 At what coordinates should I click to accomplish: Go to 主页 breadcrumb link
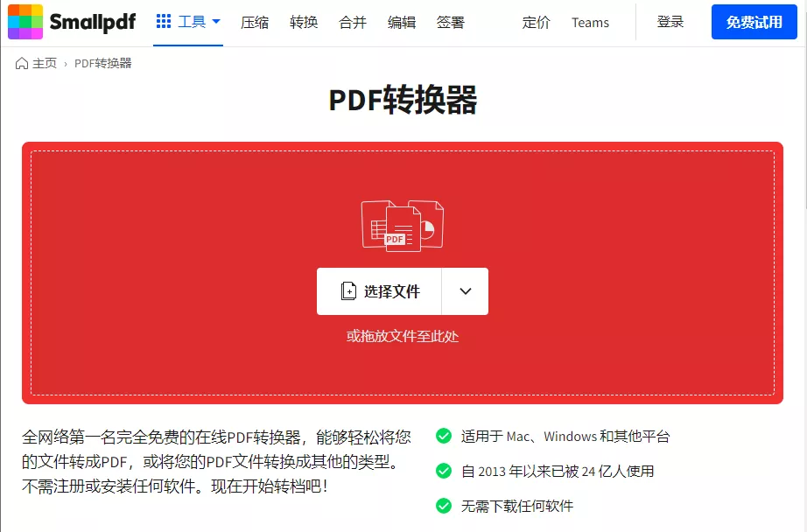coord(45,63)
